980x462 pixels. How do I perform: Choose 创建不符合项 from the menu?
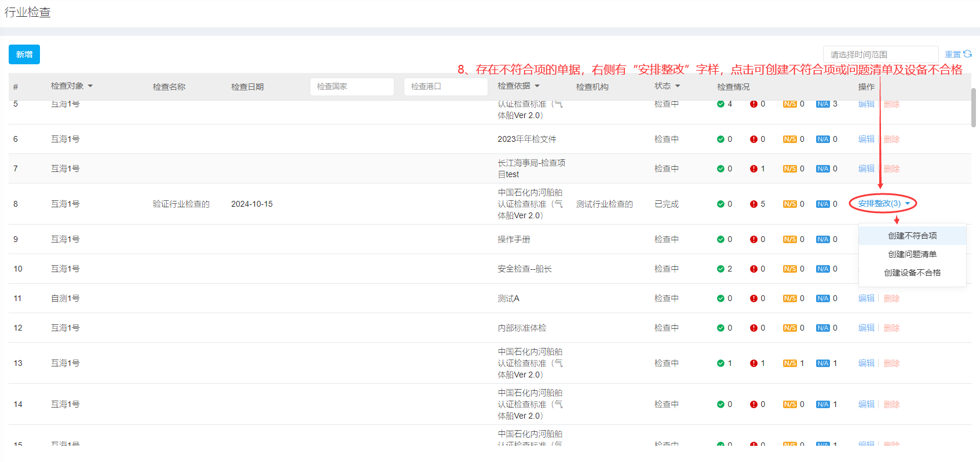coord(912,236)
